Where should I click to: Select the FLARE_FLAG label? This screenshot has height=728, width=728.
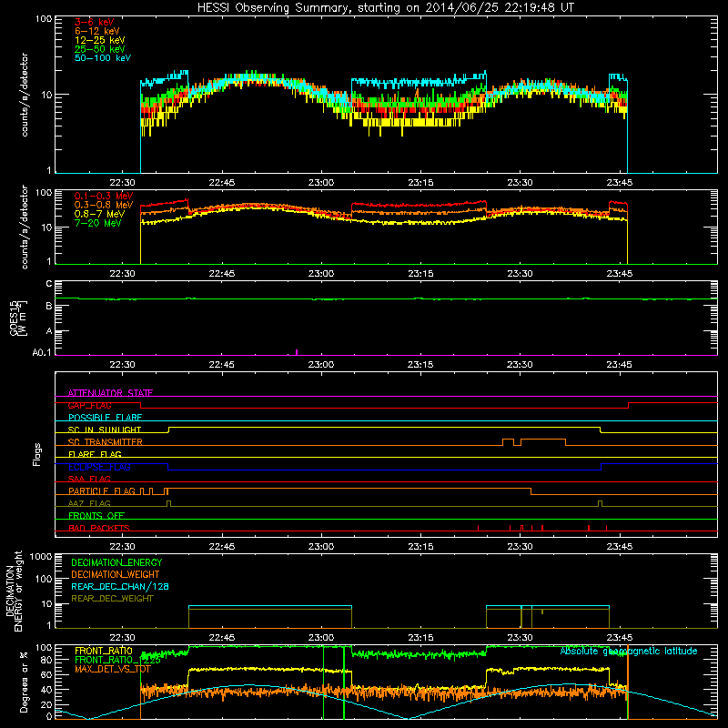[x=95, y=454]
